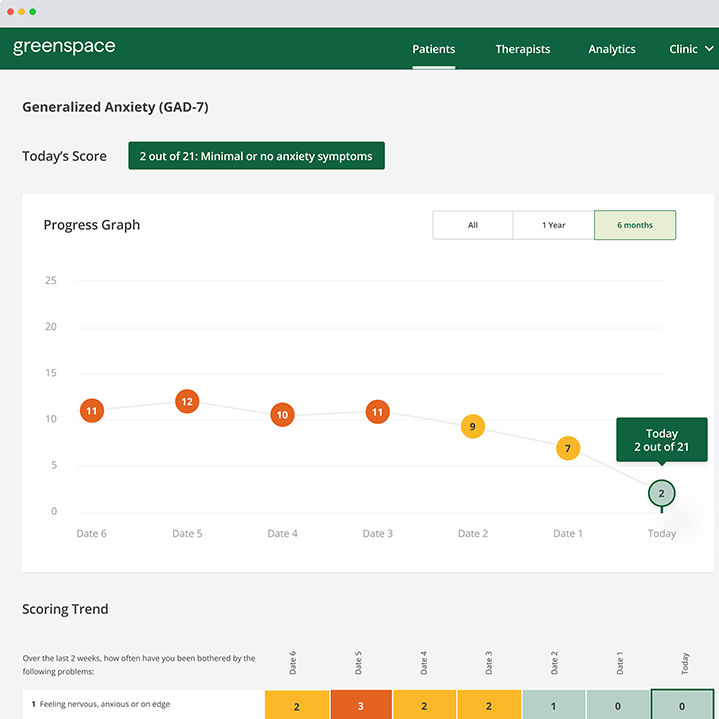
Task: Expand the Clinic dropdown menu
Action: pos(690,49)
